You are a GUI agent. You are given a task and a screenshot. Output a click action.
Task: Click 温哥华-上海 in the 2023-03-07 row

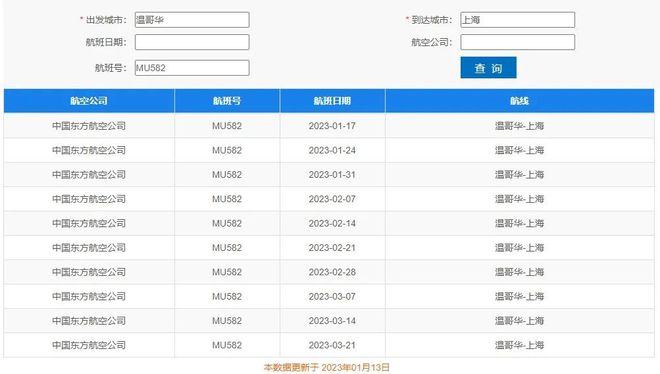519,297
